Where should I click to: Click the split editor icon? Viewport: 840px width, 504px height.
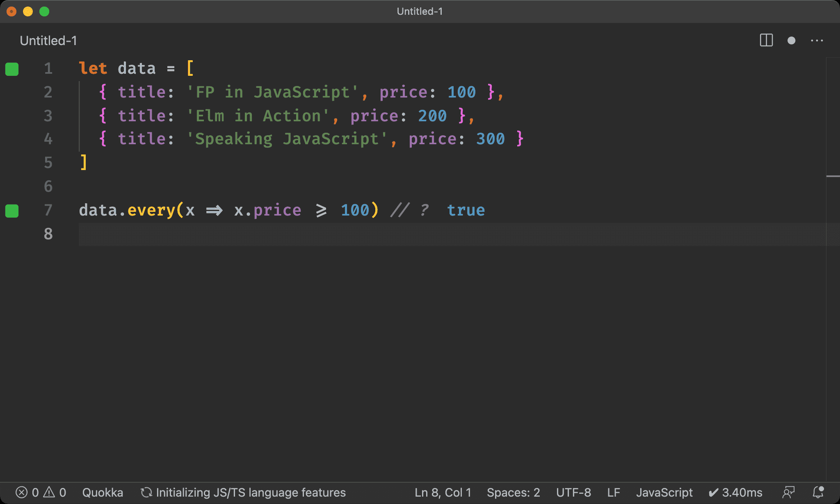point(766,40)
